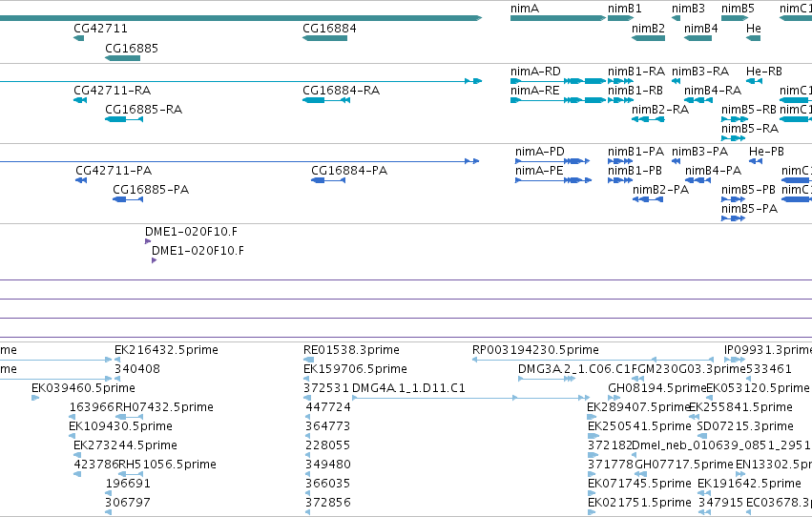Click EST EK021751.5prime
The height and width of the screenshot is (517, 812).
(639, 503)
